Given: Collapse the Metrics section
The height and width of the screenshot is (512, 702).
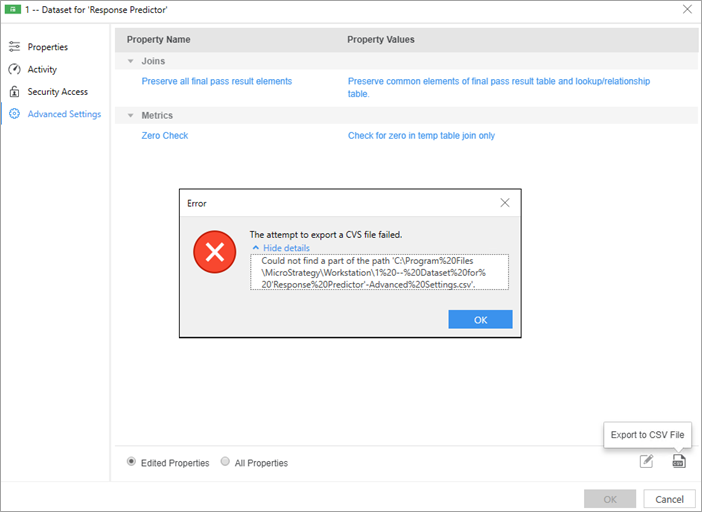Looking at the screenshot, I should [131, 115].
